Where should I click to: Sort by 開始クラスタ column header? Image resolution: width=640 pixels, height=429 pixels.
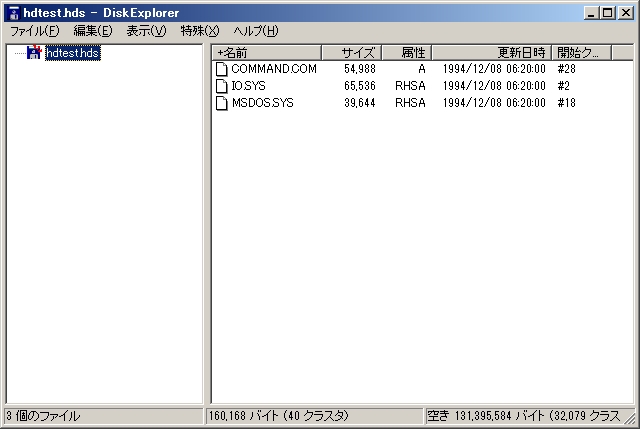581,52
